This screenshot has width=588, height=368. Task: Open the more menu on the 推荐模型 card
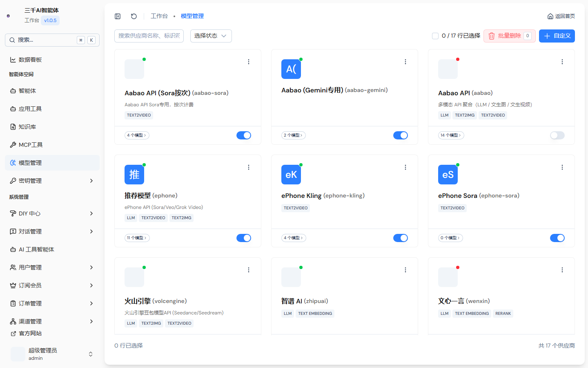pyautogui.click(x=249, y=167)
